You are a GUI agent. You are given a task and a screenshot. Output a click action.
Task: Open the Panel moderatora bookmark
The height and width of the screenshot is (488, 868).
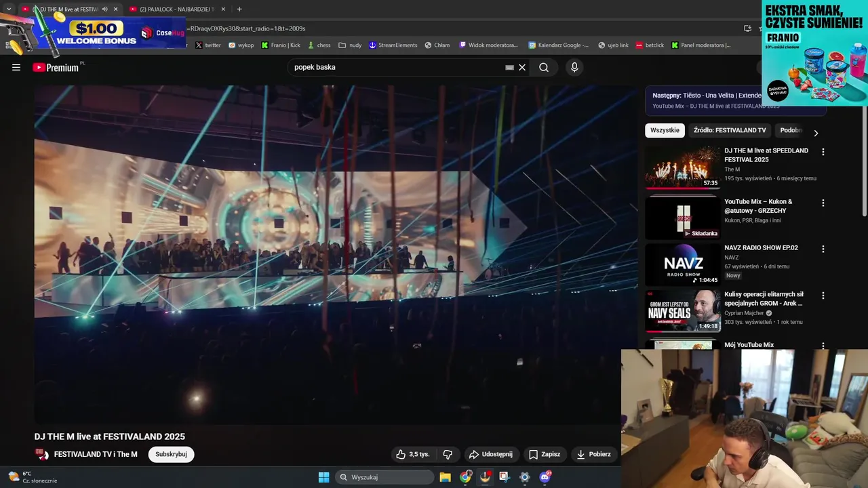tap(701, 45)
